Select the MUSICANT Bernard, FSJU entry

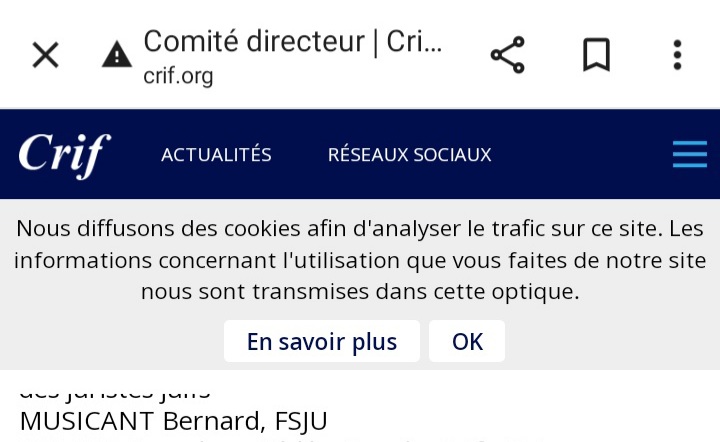(174, 421)
